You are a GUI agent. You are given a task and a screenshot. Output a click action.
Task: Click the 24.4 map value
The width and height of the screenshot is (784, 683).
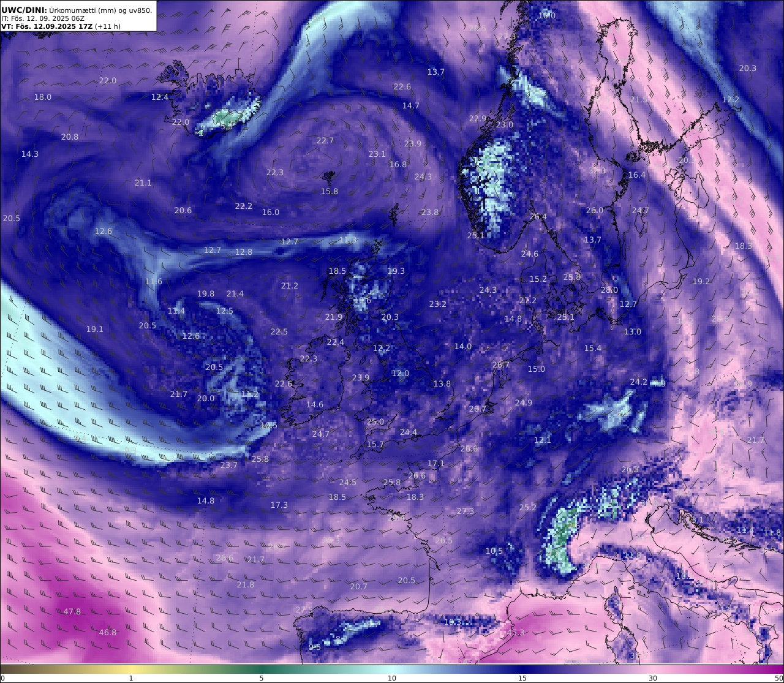point(409,432)
